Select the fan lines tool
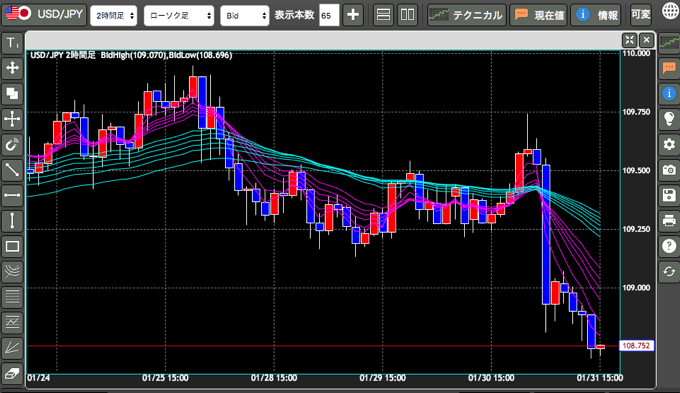 [x=12, y=348]
